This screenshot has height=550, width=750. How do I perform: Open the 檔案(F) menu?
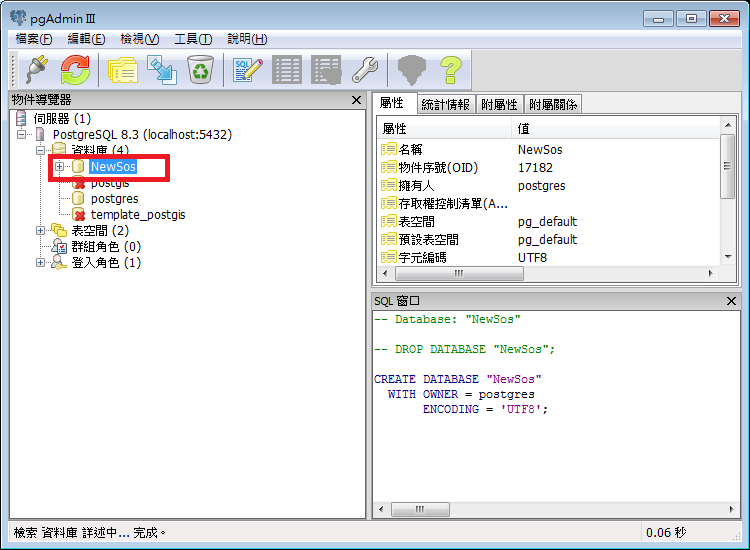coord(34,39)
